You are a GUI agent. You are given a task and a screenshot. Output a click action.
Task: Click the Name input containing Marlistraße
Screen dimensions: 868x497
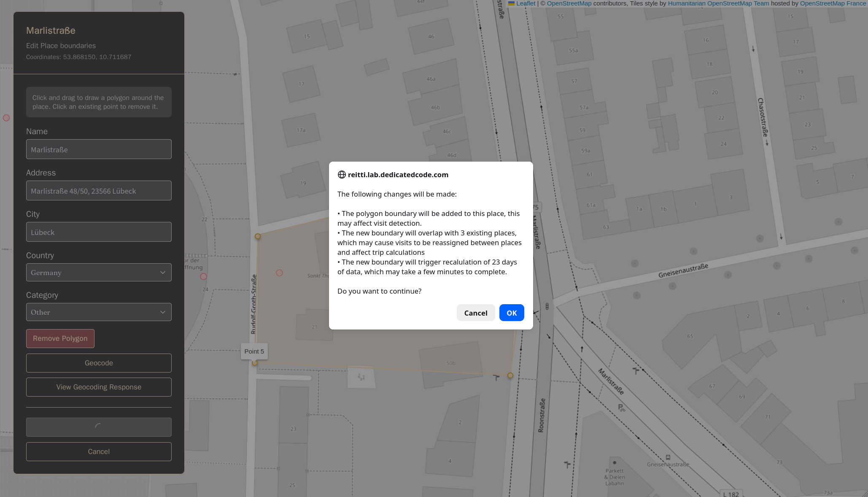click(98, 149)
